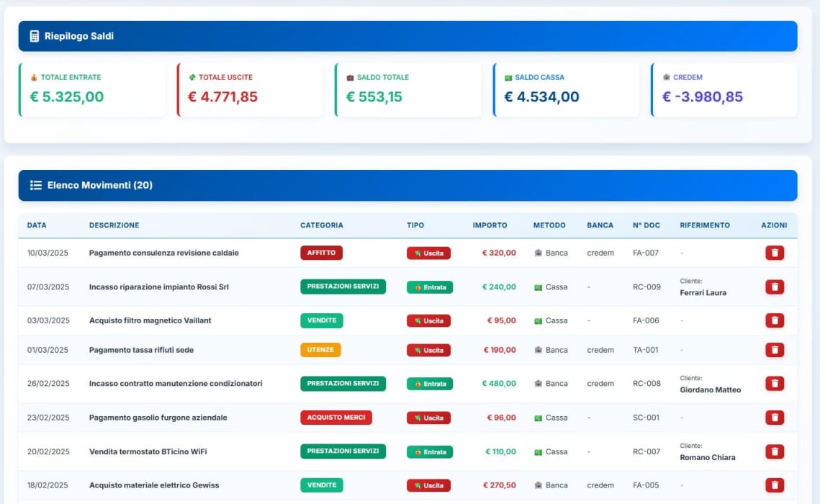Click the Cassa wallet icon on Rossi Srl row
The image size is (820, 504).
pos(537,287)
